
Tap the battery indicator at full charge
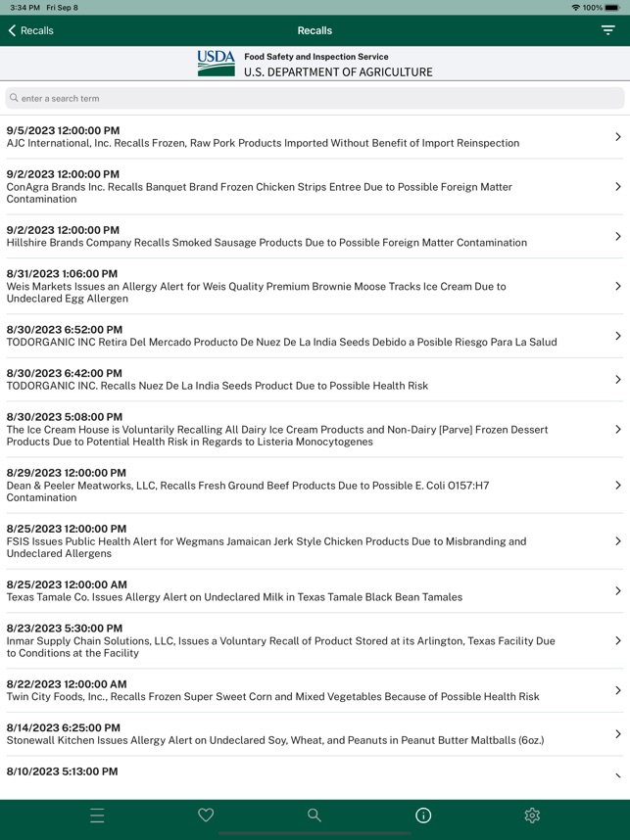pos(612,9)
